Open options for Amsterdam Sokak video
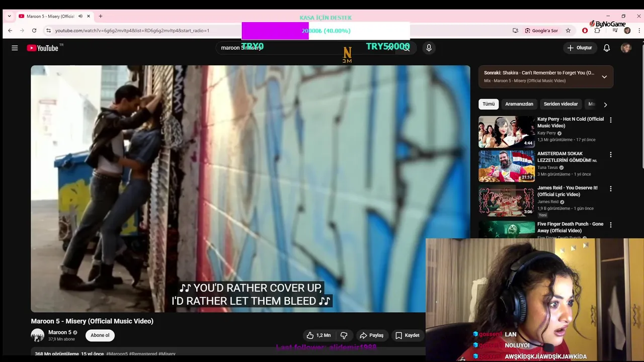 (x=611, y=154)
